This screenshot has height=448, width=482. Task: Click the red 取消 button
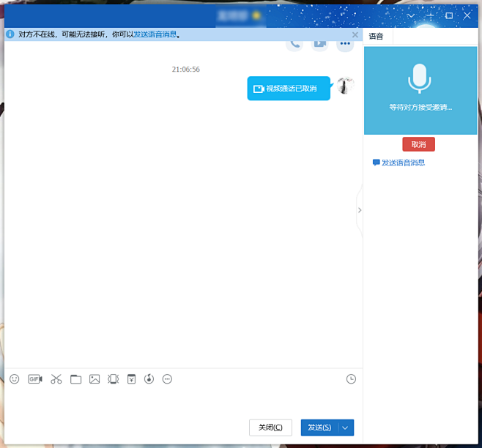click(x=418, y=144)
